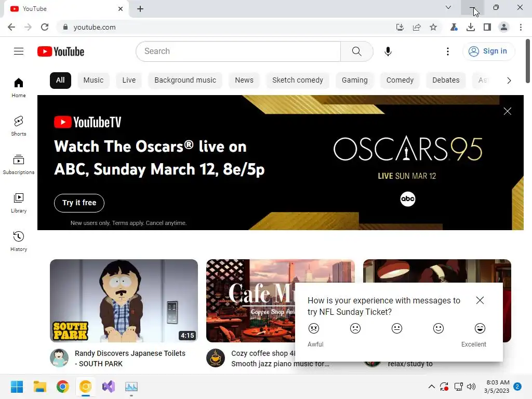
Task: Click the address bar URL
Action: (x=95, y=27)
